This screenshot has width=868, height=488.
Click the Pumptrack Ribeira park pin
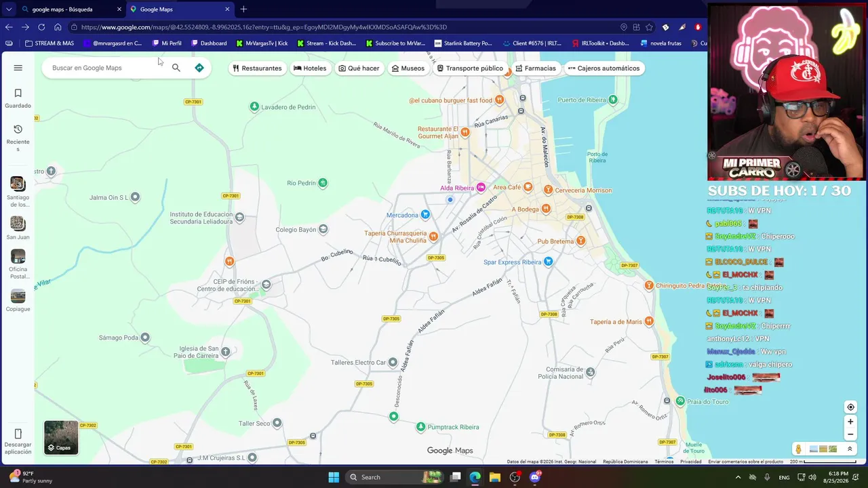pyautogui.click(x=421, y=427)
